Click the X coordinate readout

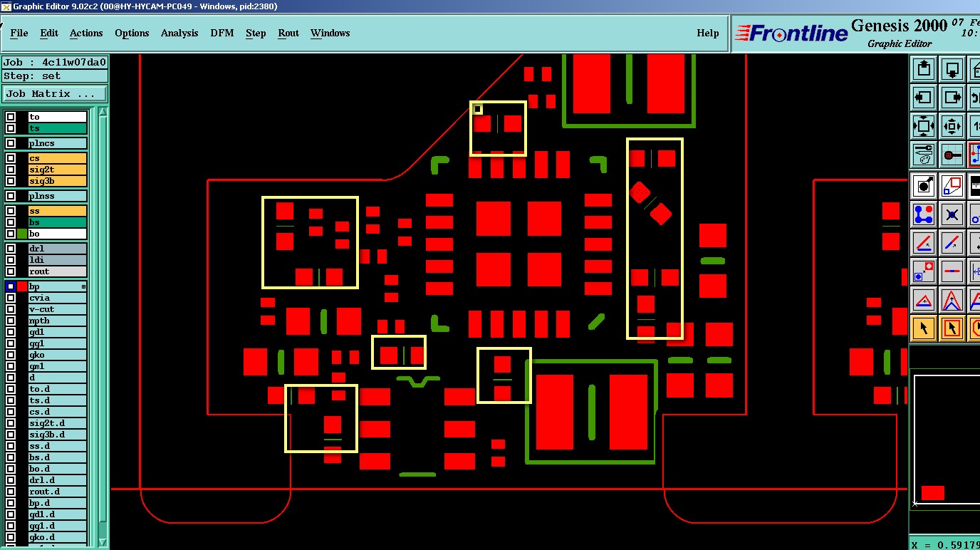pyautogui.click(x=946, y=544)
